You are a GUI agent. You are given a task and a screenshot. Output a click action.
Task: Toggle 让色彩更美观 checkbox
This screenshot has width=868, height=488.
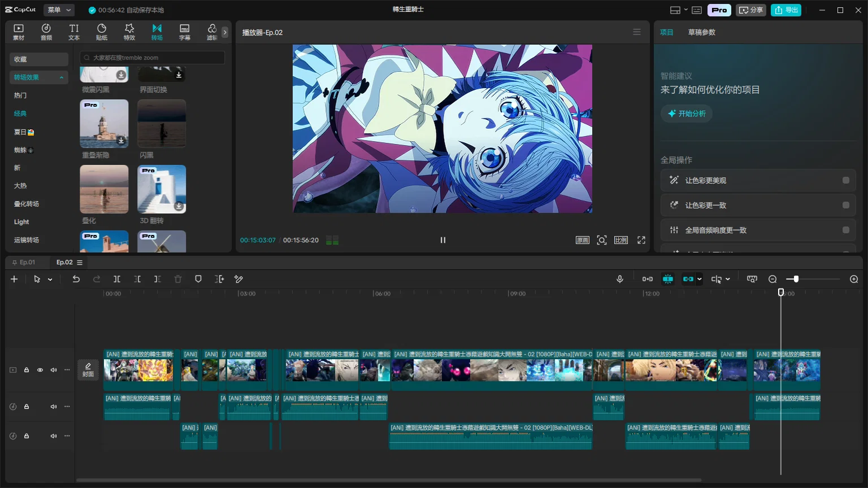coord(846,180)
